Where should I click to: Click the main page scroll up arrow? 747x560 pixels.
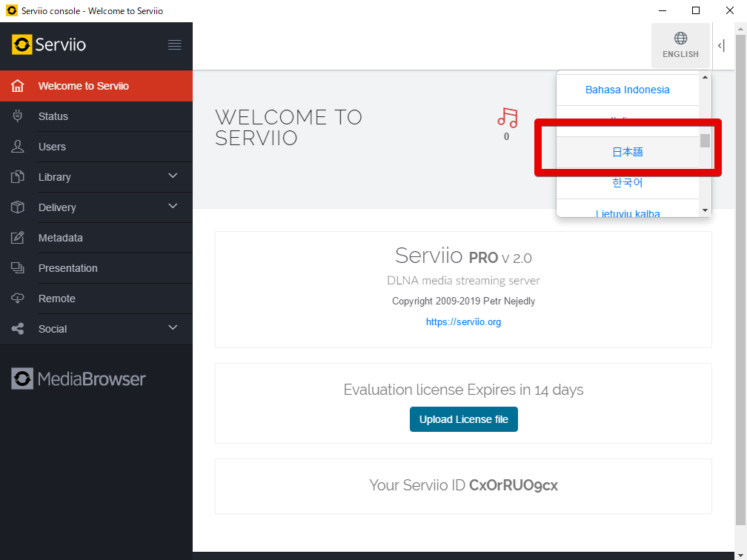point(740,29)
